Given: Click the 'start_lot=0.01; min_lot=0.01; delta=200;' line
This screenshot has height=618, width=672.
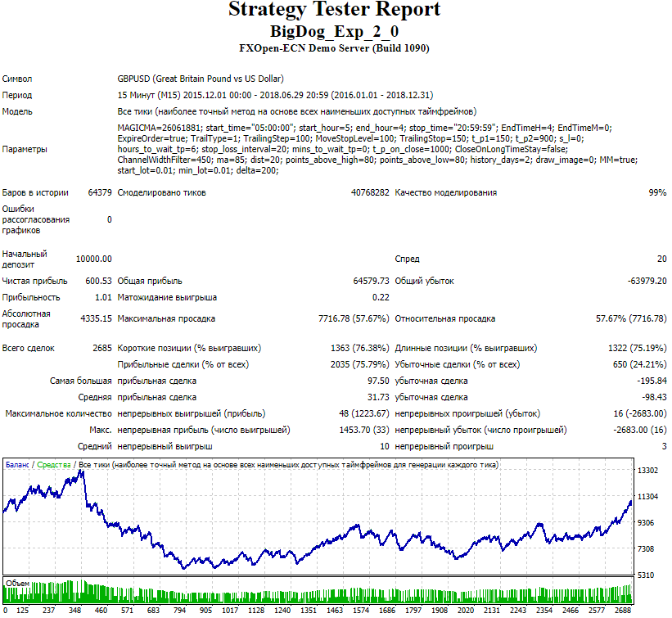Looking at the screenshot, I should point(198,170).
